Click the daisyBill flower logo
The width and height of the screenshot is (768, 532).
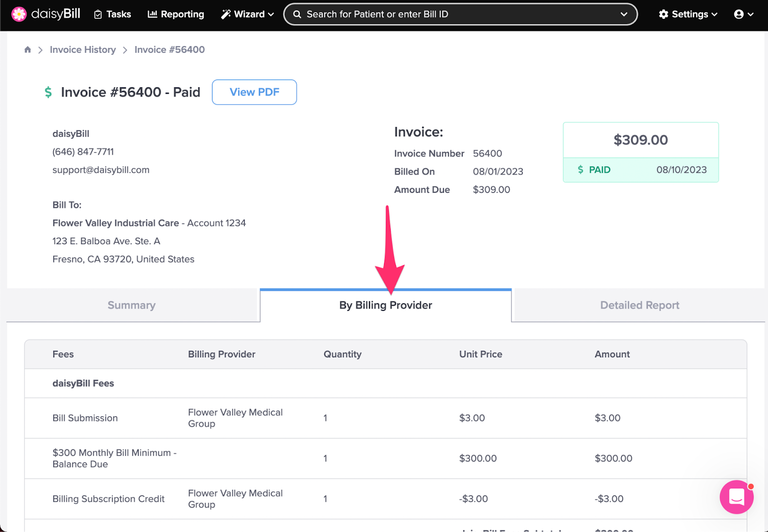19,14
